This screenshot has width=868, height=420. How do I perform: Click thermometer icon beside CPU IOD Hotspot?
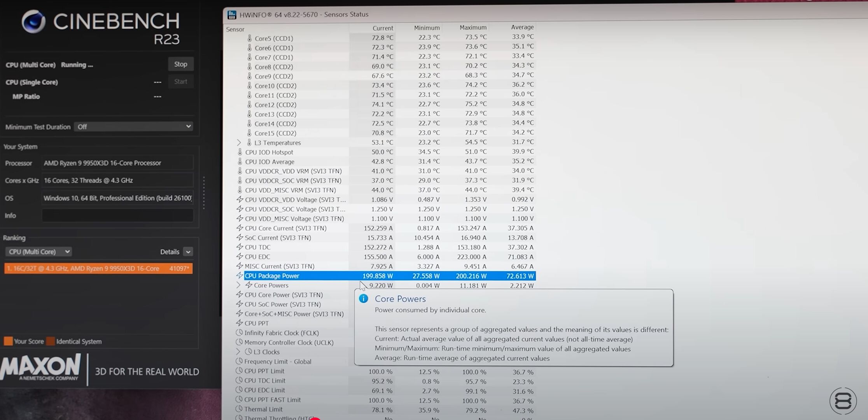point(240,152)
